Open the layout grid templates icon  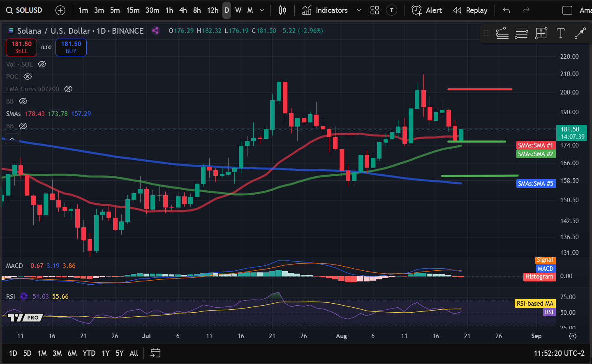375,10
